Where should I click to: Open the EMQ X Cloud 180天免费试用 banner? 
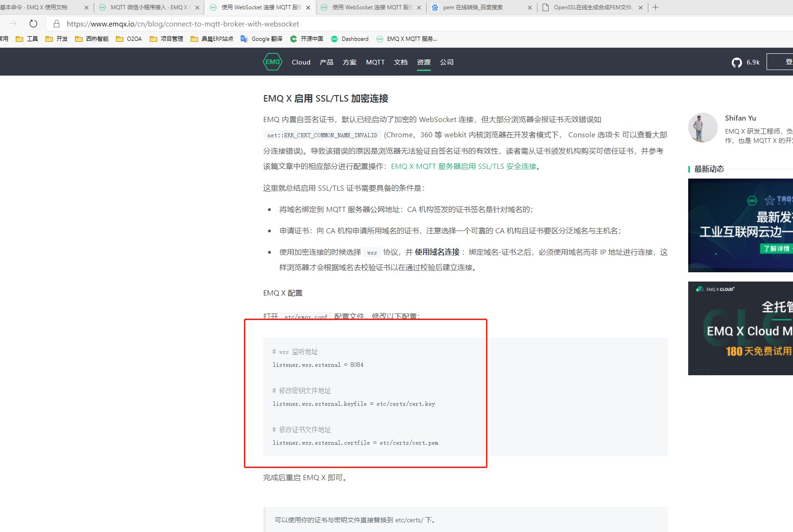741,328
